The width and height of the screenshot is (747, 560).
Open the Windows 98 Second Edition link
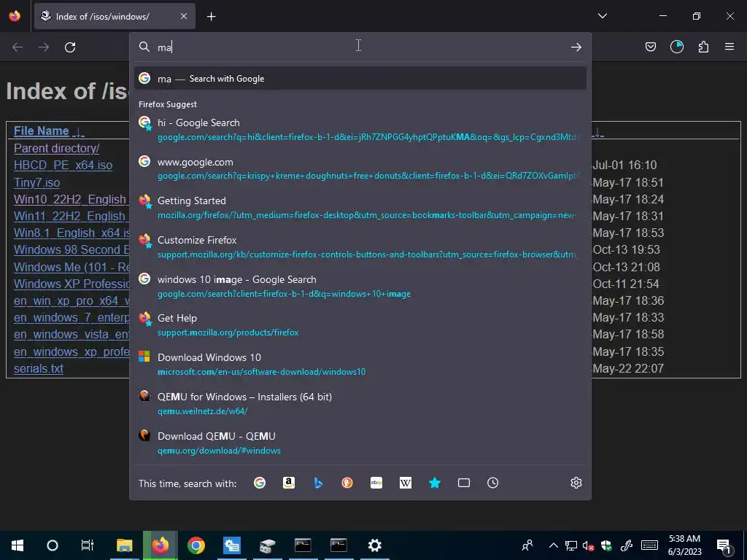(71, 249)
